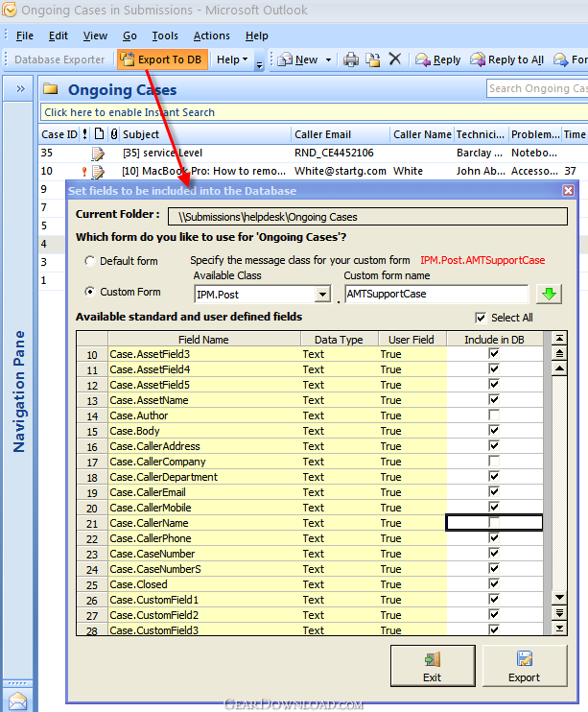Image resolution: width=588 pixels, height=712 pixels.
Task: Click the Ongoing Cases folder icon
Action: tap(51, 88)
